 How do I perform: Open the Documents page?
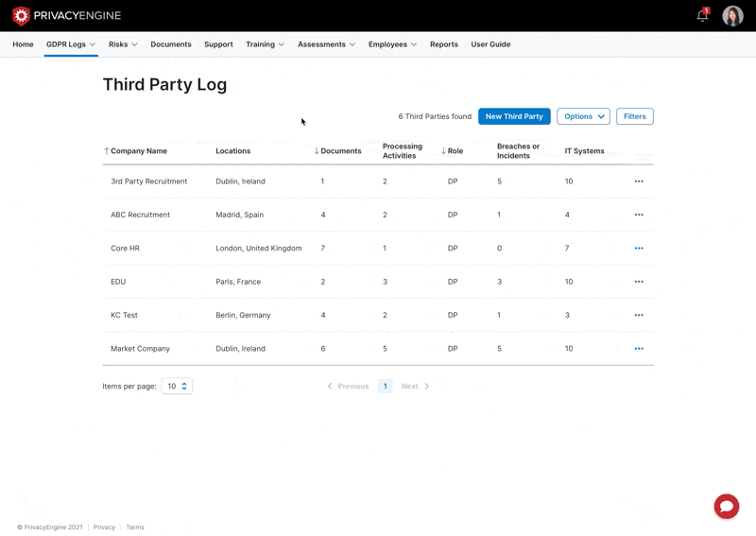[171, 44]
